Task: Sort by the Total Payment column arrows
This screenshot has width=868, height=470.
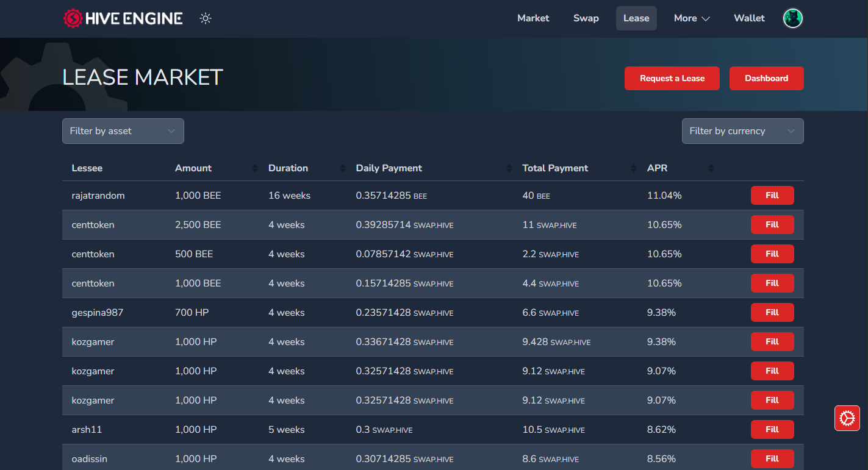Action: (634, 168)
